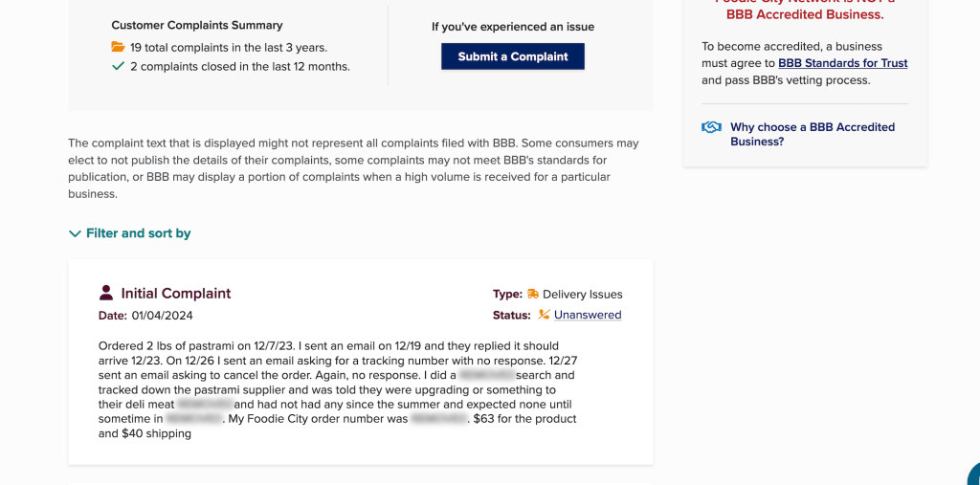980x485 pixels.
Task: Click the folder icon beside total complaints
Action: pyautogui.click(x=118, y=47)
